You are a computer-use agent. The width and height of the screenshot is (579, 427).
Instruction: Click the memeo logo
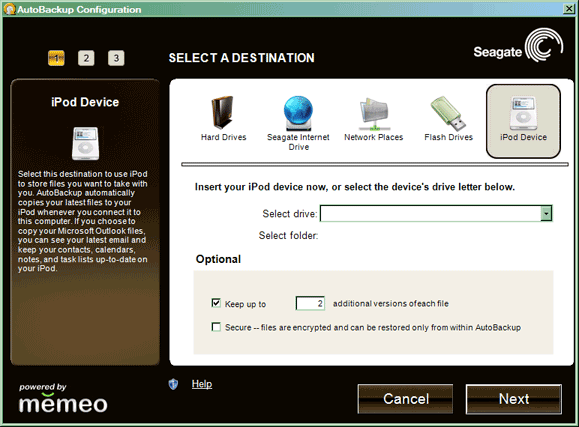point(63,399)
